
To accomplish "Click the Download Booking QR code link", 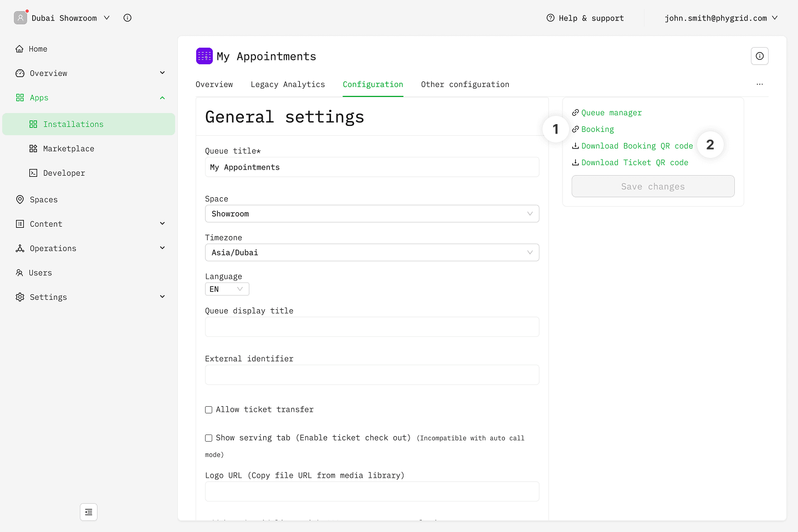I will point(636,146).
